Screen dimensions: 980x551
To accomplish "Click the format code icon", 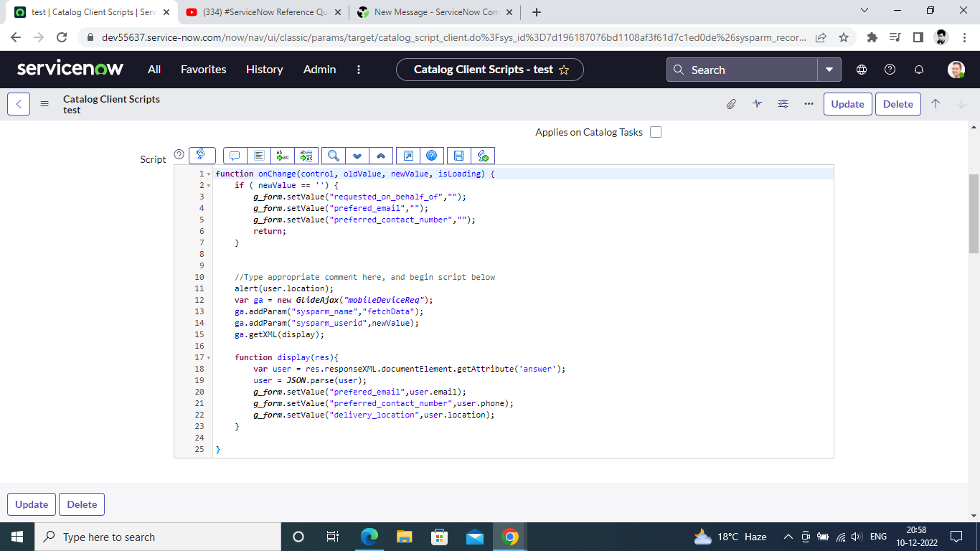I will click(259, 156).
